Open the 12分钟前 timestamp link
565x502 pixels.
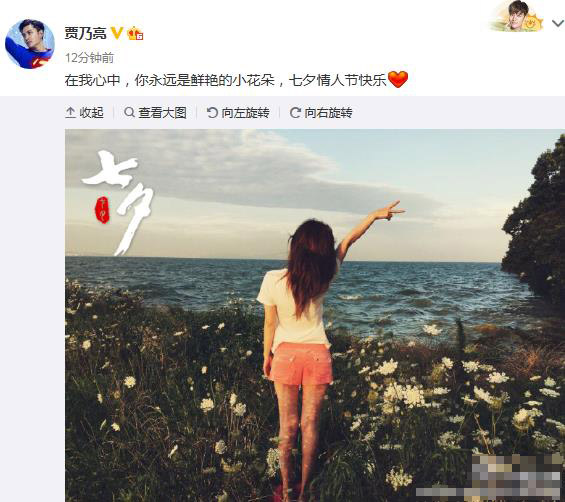point(89,58)
